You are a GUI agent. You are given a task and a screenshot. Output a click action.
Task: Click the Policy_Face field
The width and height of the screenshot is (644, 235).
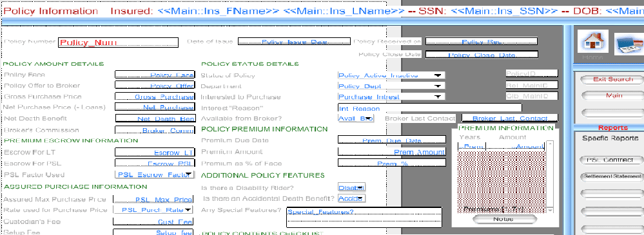[154, 75]
